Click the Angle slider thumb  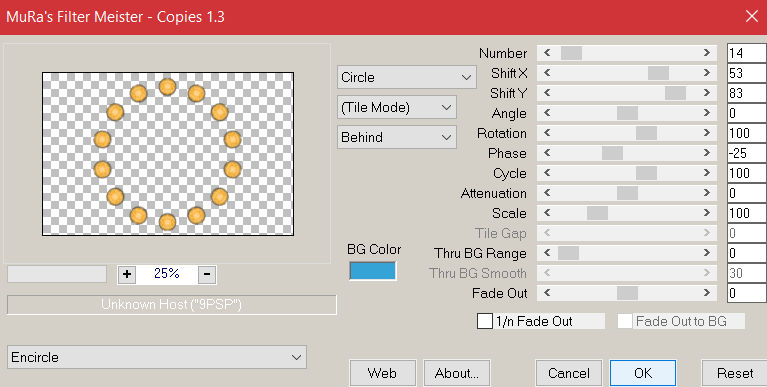628,113
